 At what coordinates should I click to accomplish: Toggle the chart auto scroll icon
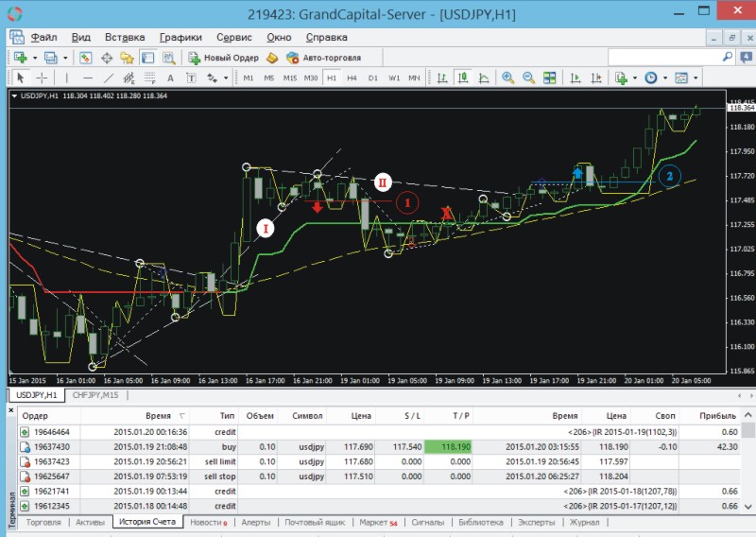tap(575, 78)
